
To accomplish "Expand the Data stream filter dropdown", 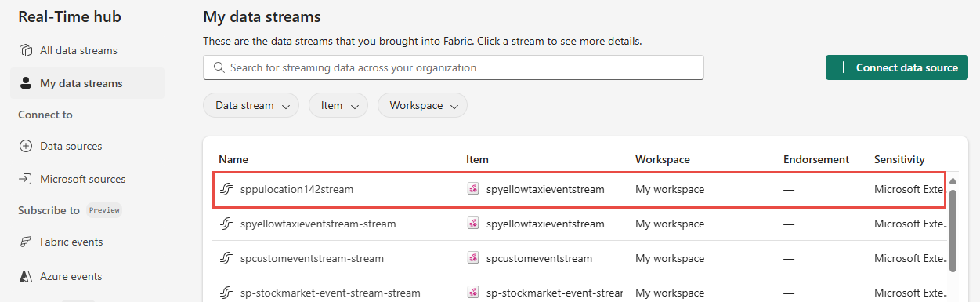I will 251,105.
